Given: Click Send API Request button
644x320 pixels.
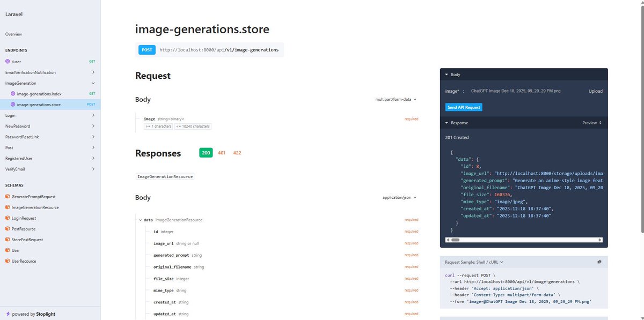Looking at the screenshot, I should 464,107.
